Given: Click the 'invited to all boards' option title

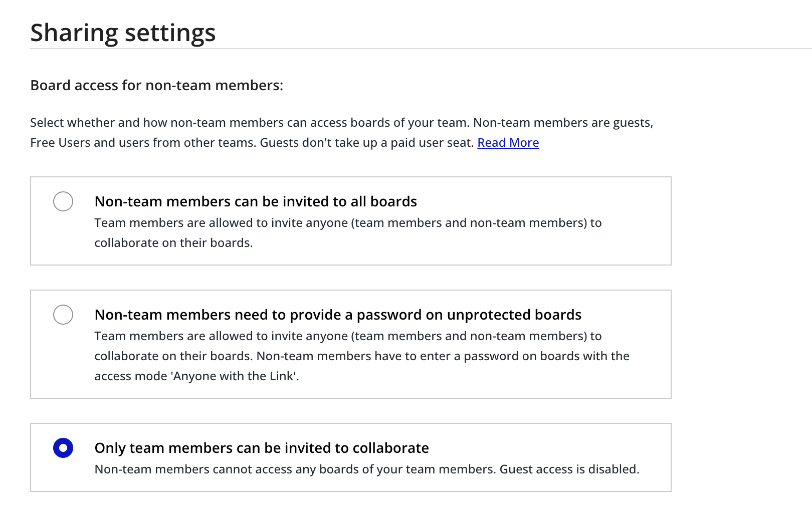Looking at the screenshot, I should [x=256, y=201].
